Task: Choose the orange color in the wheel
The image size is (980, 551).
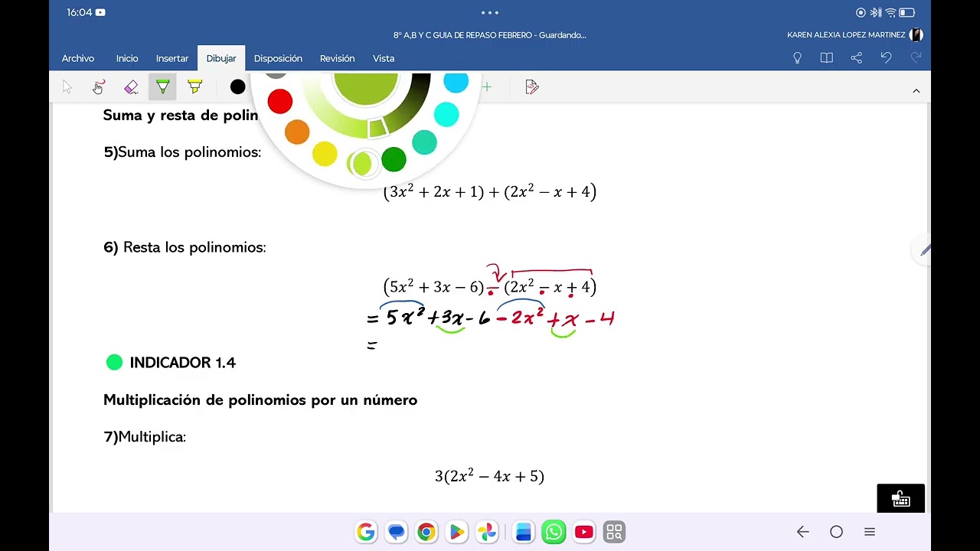Action: click(x=297, y=132)
